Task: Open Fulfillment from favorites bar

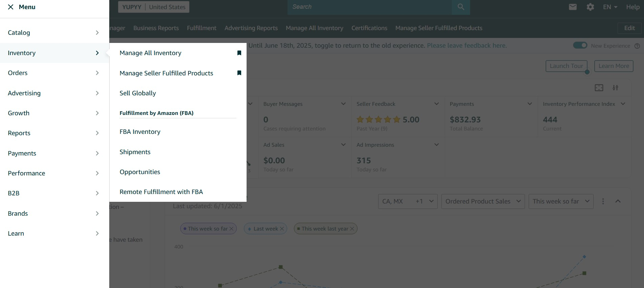Action: click(202, 28)
